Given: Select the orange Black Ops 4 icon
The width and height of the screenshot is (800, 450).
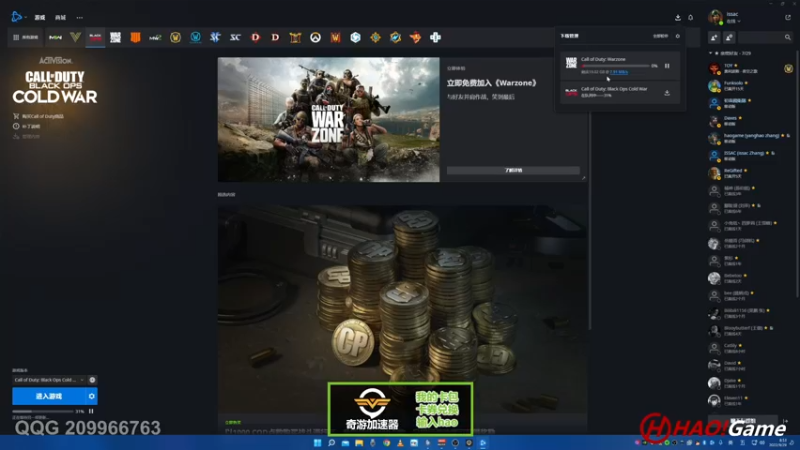Looking at the screenshot, I should 135,37.
